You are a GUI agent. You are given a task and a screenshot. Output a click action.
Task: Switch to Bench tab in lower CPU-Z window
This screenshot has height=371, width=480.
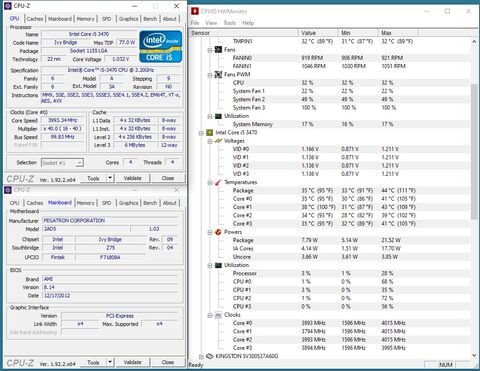[x=150, y=203]
